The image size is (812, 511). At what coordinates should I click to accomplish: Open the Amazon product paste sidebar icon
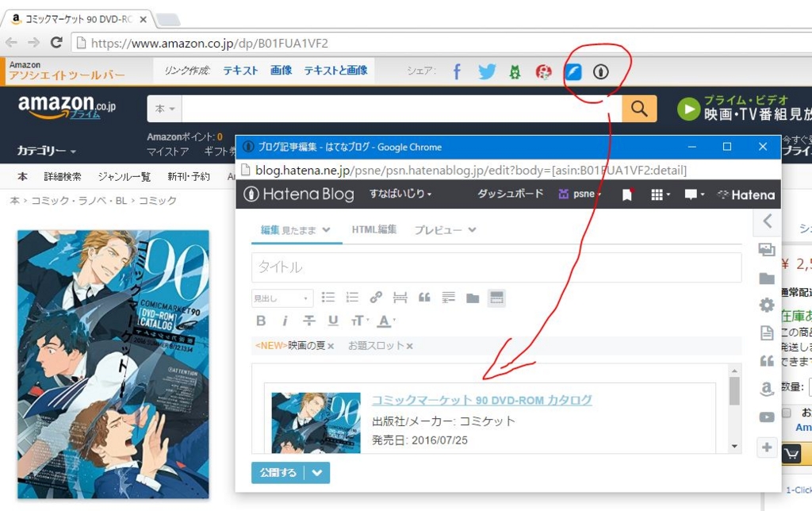(767, 389)
